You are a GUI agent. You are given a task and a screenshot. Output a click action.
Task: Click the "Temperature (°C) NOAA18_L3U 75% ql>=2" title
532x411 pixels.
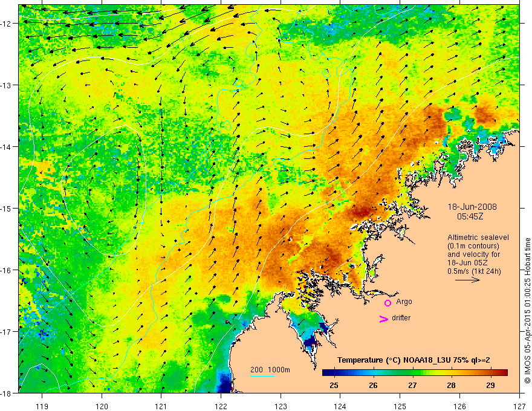414,360
